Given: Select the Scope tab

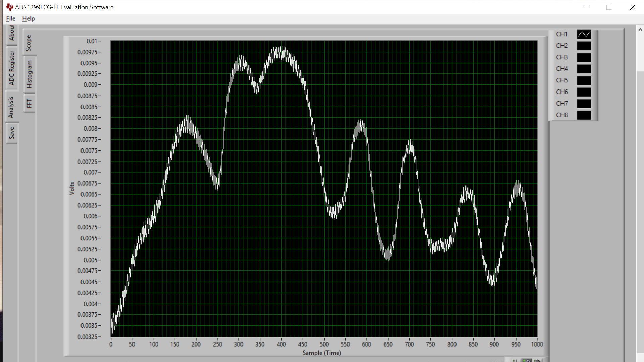Looking at the screenshot, I should pos(29,43).
